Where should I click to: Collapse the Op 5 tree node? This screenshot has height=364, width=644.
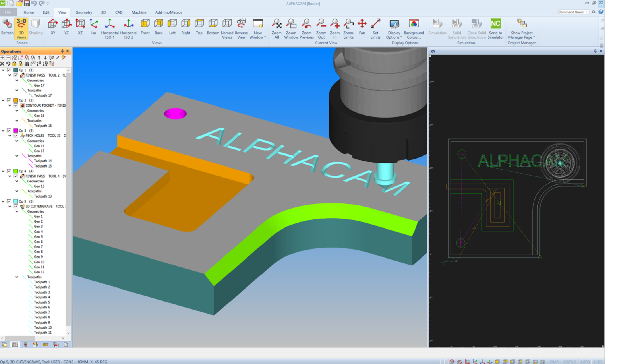(3, 201)
